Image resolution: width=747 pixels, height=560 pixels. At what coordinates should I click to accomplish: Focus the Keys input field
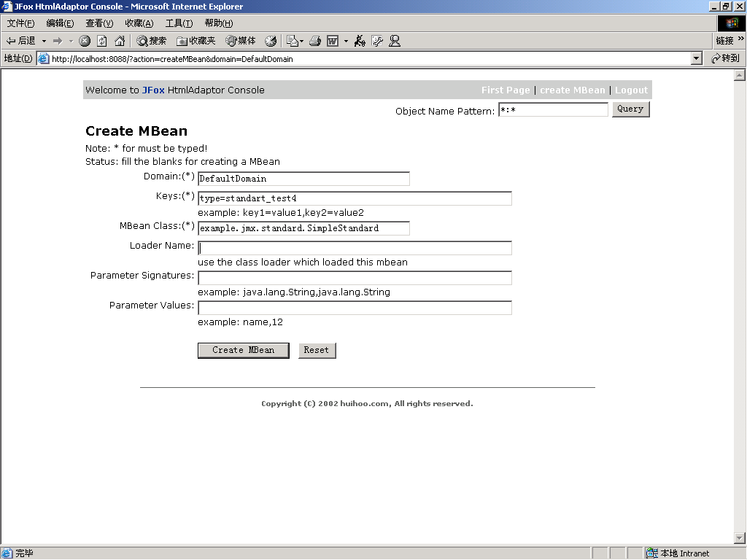tap(355, 198)
